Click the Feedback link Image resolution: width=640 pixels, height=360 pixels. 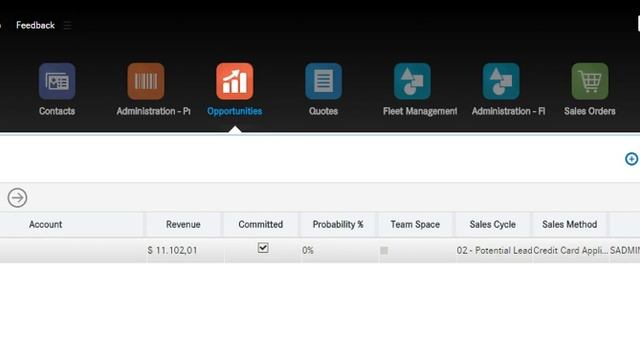(x=35, y=25)
